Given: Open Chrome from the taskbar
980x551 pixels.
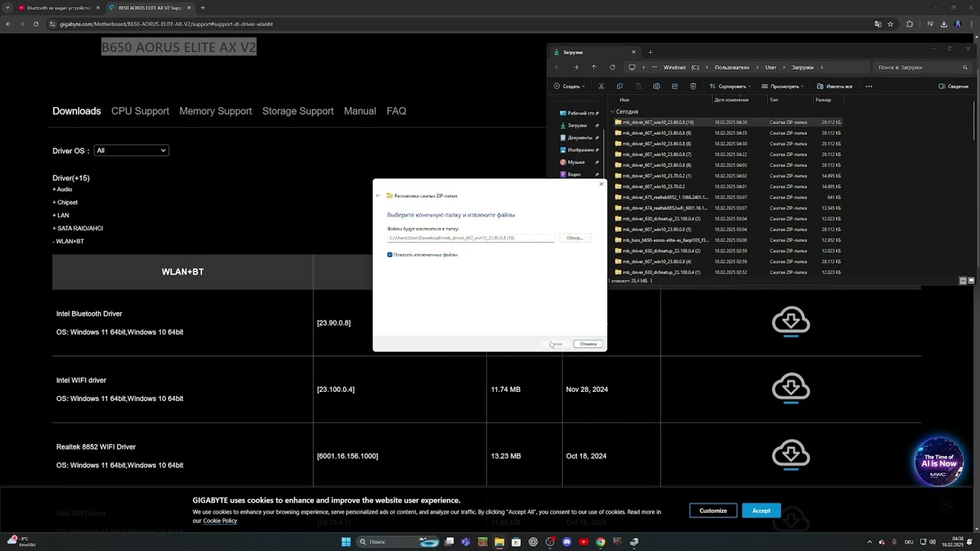Looking at the screenshot, I should [x=600, y=542].
